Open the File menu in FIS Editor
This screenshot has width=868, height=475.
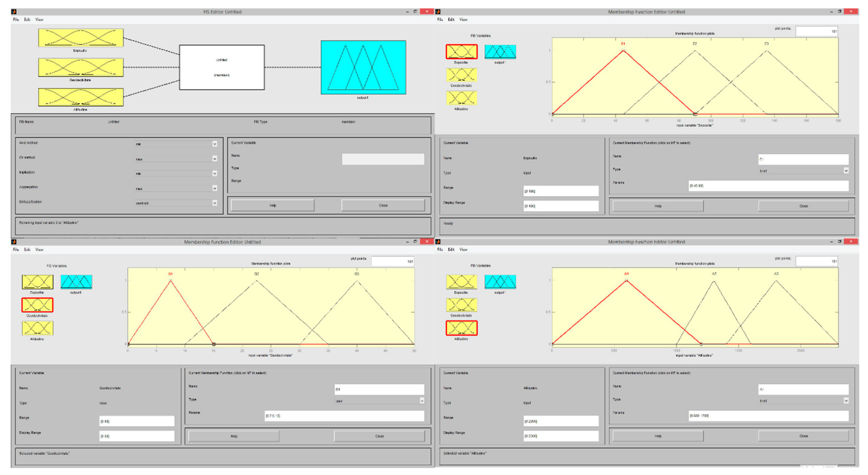click(16, 20)
